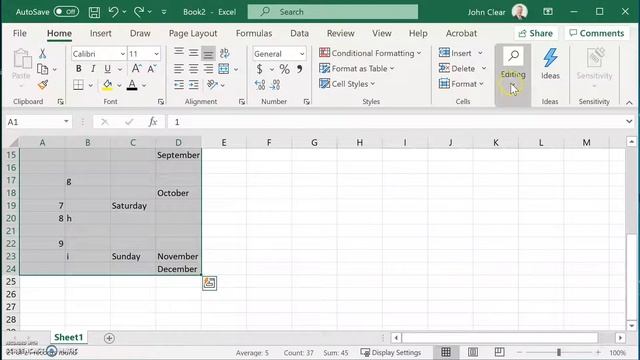This screenshot has width=640, height=360.
Task: Add a new sheet
Action: click(109, 338)
